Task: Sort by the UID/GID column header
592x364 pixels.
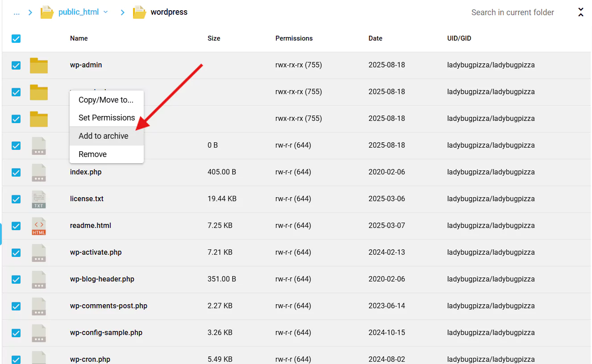Action: [459, 38]
